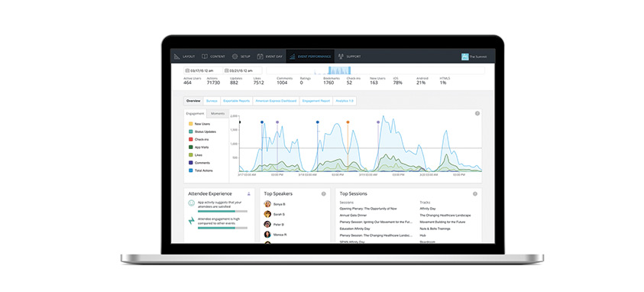The width and height of the screenshot is (644, 292).
Task: Go to Content in top navigation
Action: click(x=217, y=57)
